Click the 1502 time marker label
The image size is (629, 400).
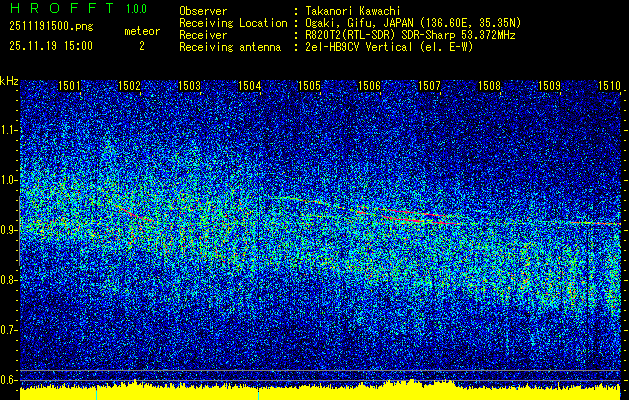tap(129, 85)
